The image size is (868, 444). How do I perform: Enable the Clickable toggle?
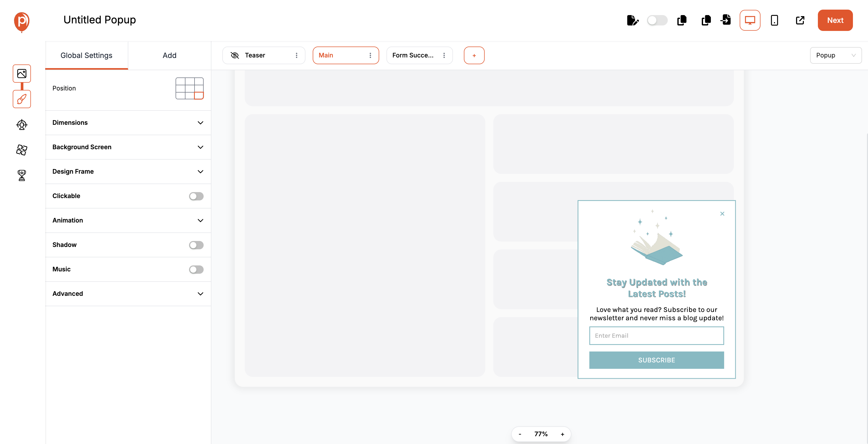point(196,196)
